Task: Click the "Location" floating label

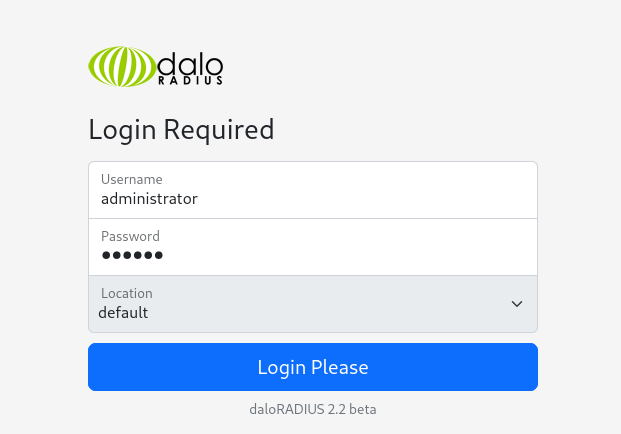Action: click(127, 293)
